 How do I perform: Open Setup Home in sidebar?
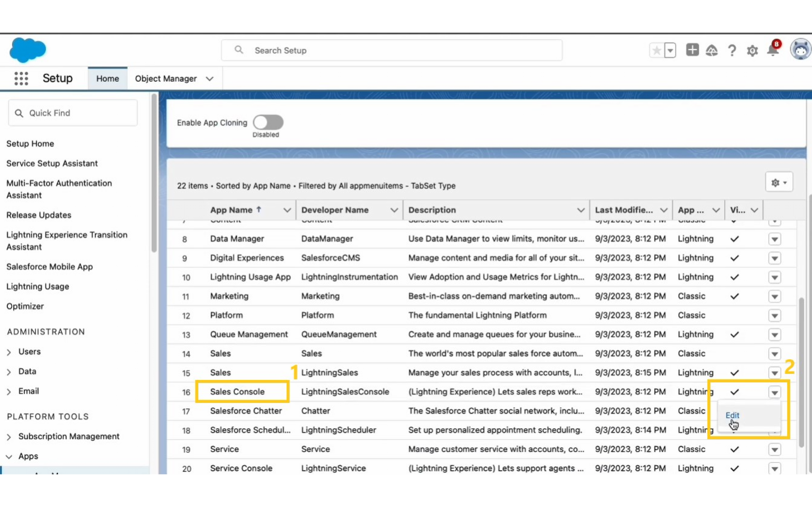click(x=30, y=144)
